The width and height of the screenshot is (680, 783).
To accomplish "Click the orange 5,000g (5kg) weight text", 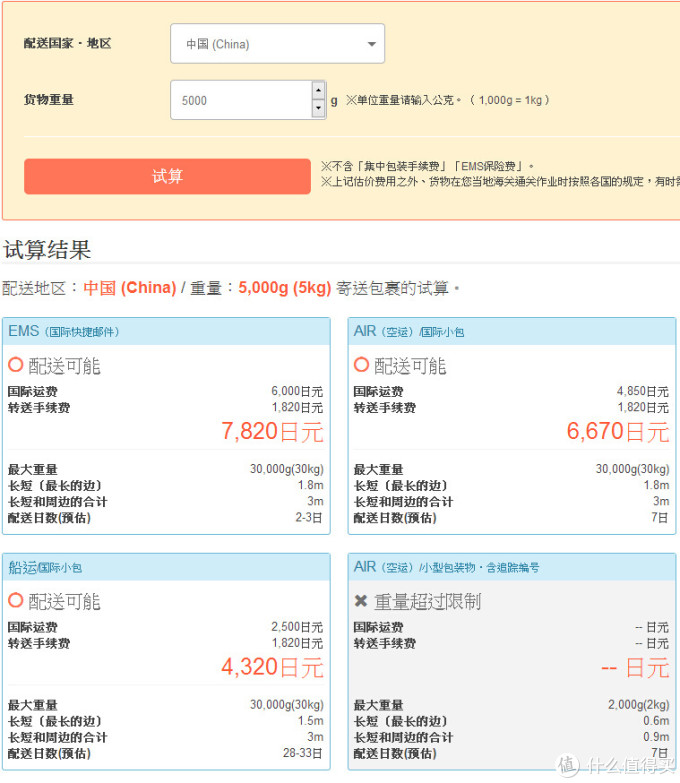I will pos(285,288).
